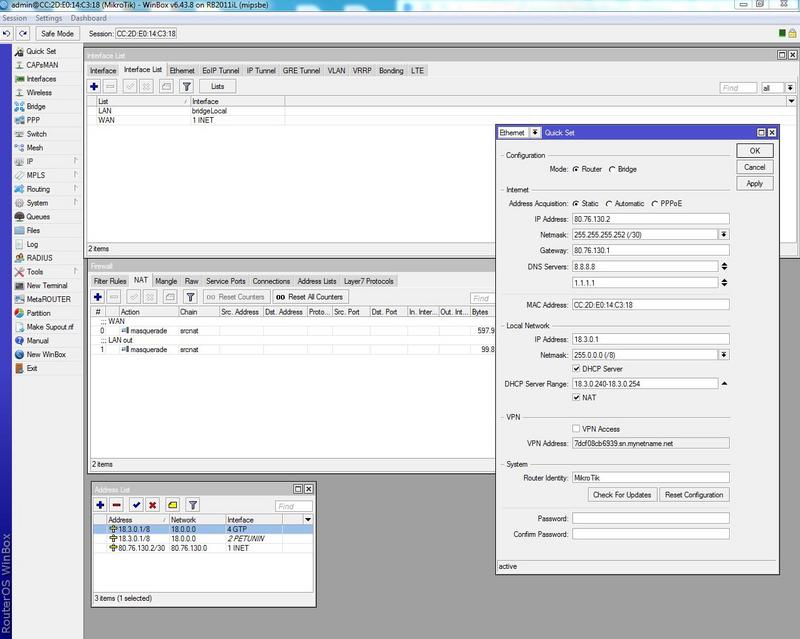Open the 'all' filter dropdown in Interface List
The image size is (800, 639).
[x=790, y=88]
